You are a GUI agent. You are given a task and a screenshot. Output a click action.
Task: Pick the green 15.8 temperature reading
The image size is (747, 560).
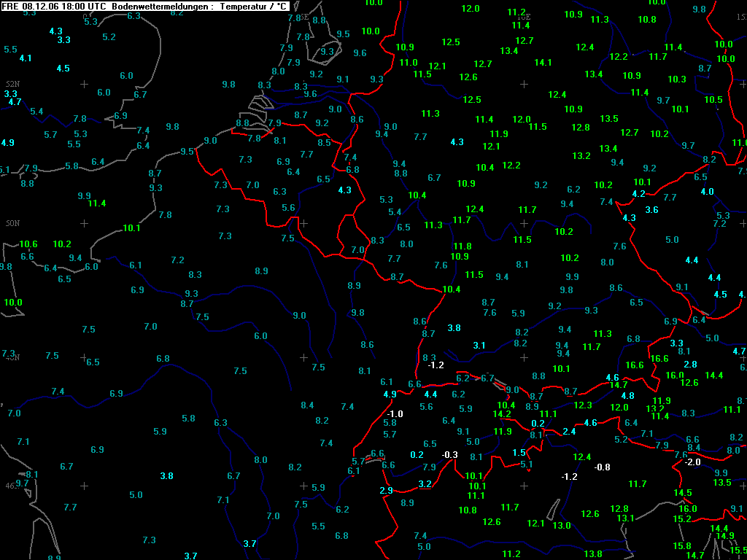point(682,545)
